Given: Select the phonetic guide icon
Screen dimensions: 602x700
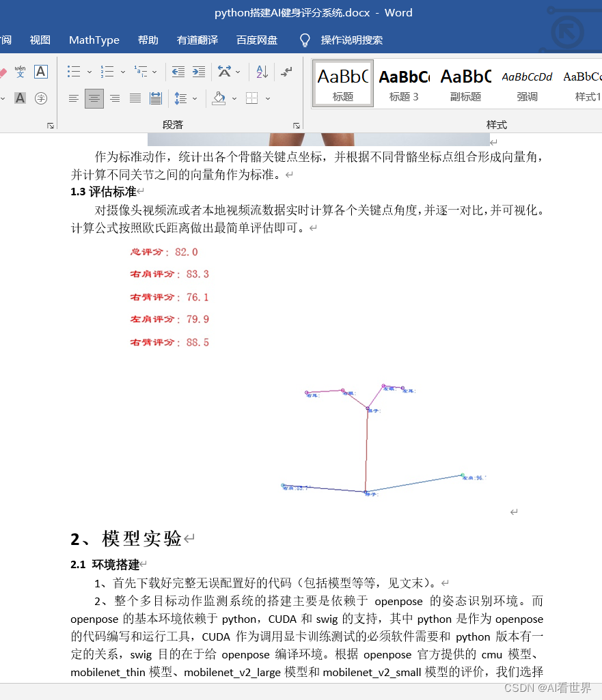Looking at the screenshot, I should 20,72.
